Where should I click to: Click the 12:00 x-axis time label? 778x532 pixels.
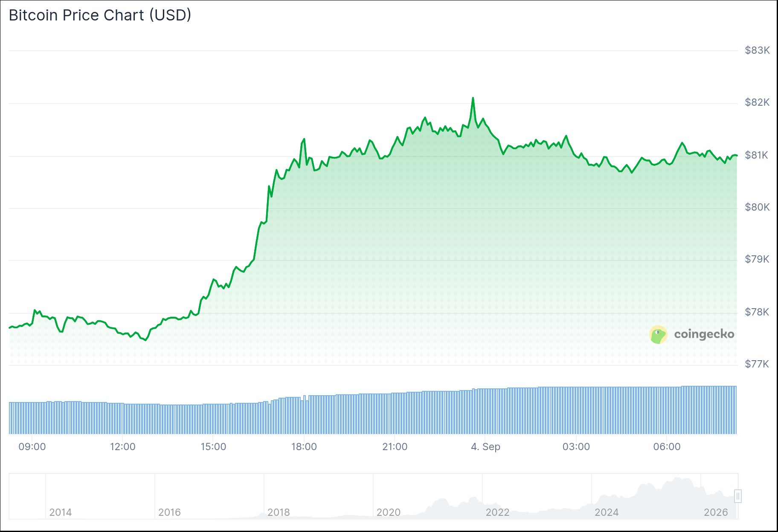[122, 447]
